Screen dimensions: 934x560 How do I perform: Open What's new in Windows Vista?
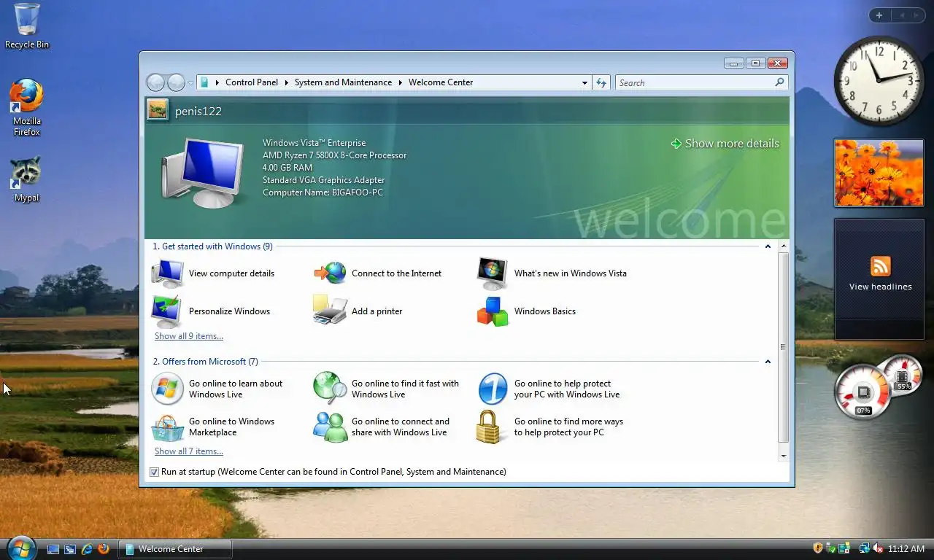(552, 273)
